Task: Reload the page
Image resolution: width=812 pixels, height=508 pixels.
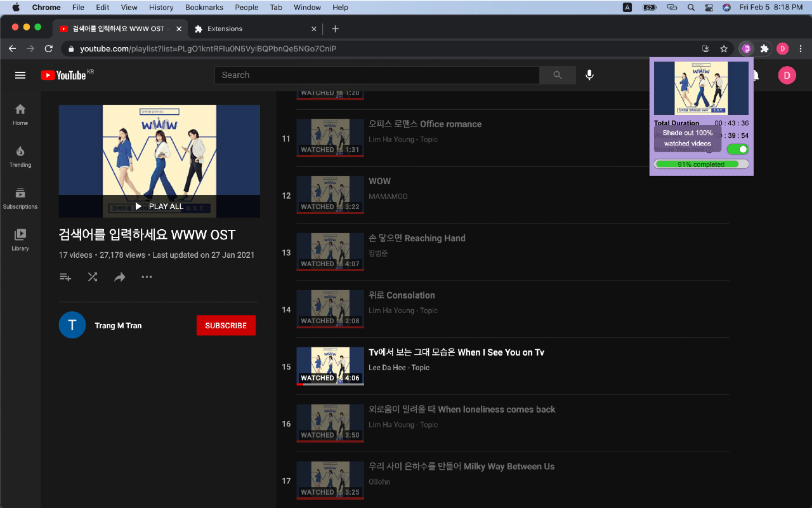Action: [49, 48]
